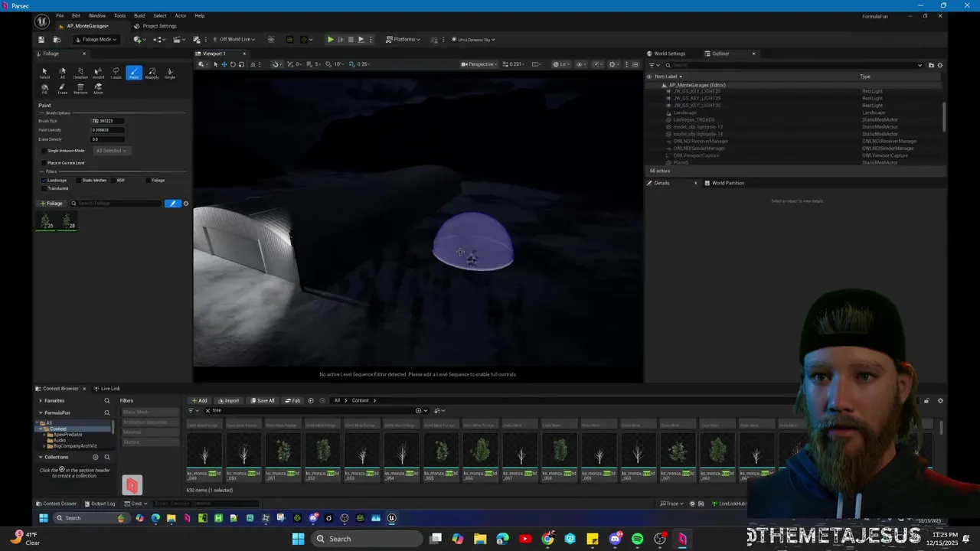Toggle Outliner visibility eye column header
Screen dimensions: 980x551
pyautogui.click(x=649, y=77)
